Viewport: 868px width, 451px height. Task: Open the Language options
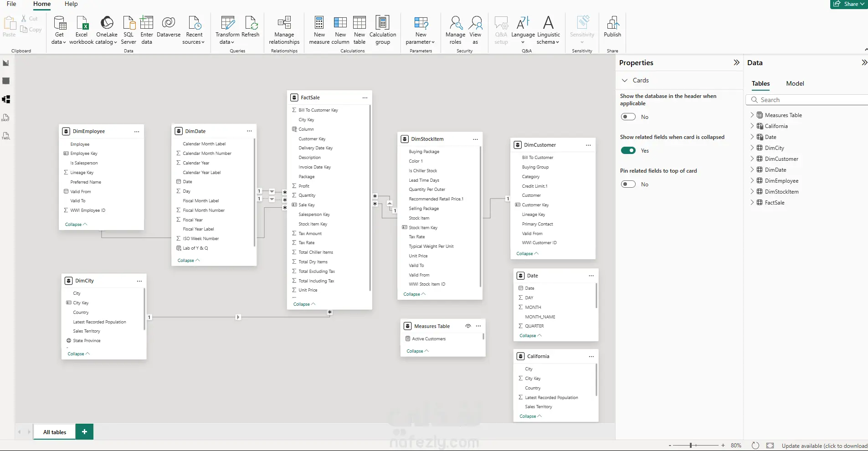523,30
